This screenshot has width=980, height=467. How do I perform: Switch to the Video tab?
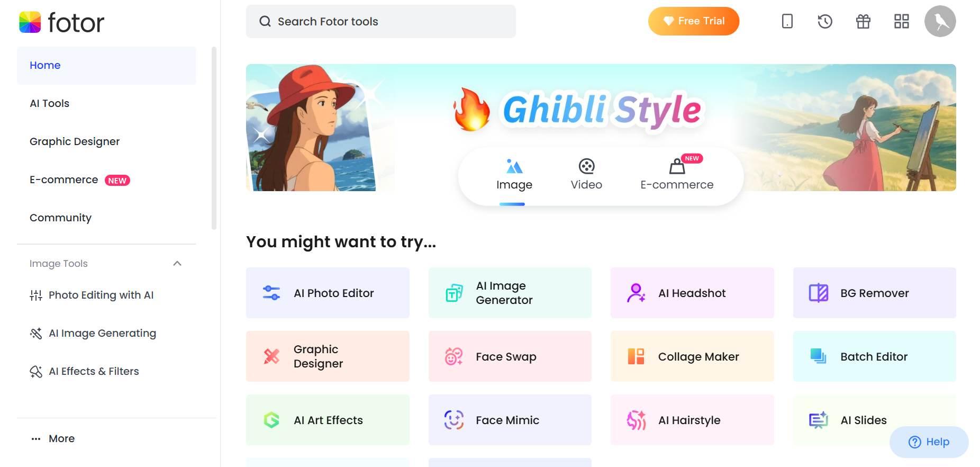[586, 175]
